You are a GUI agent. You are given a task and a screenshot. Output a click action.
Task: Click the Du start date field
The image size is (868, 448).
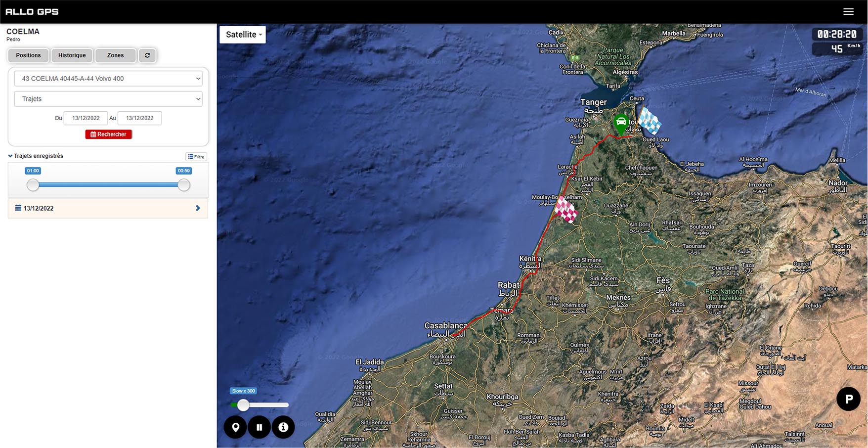pyautogui.click(x=86, y=118)
